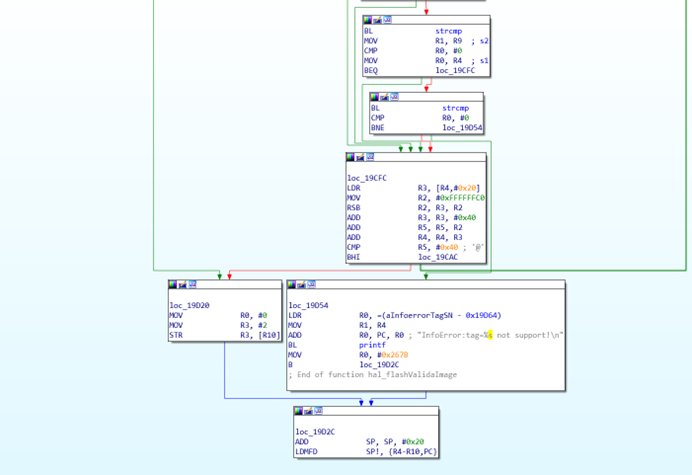
Task: Click the color palette icon on loc_19CFC node
Action: coord(351,157)
